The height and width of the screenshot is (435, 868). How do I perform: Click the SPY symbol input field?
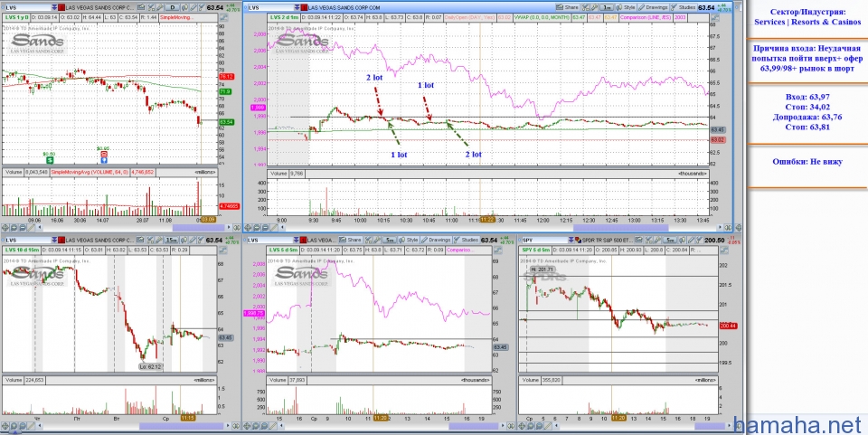point(543,241)
